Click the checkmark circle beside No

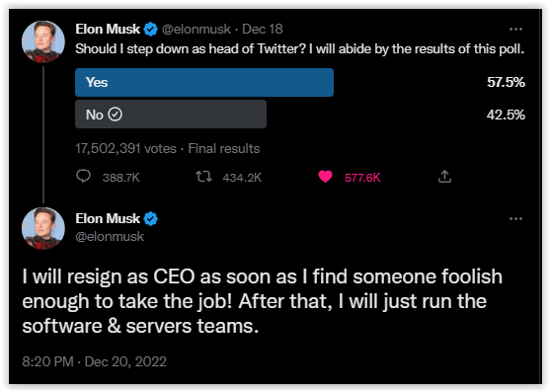[x=115, y=115]
